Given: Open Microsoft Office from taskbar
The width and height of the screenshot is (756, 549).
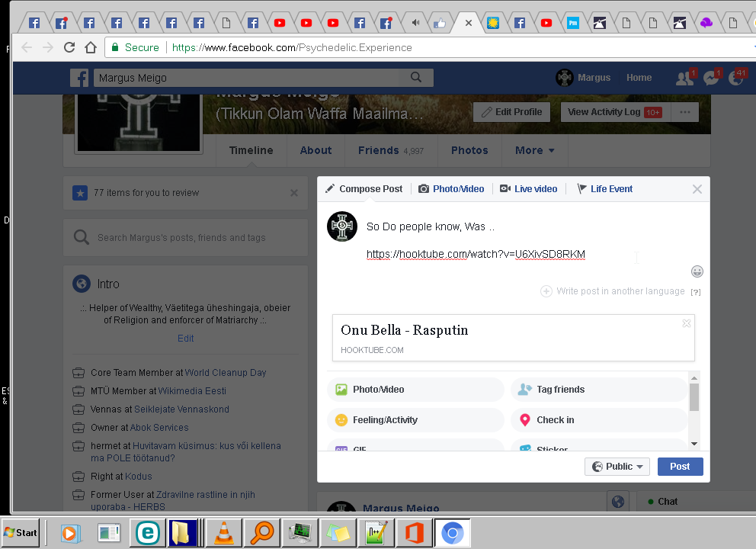Looking at the screenshot, I should (x=414, y=533).
